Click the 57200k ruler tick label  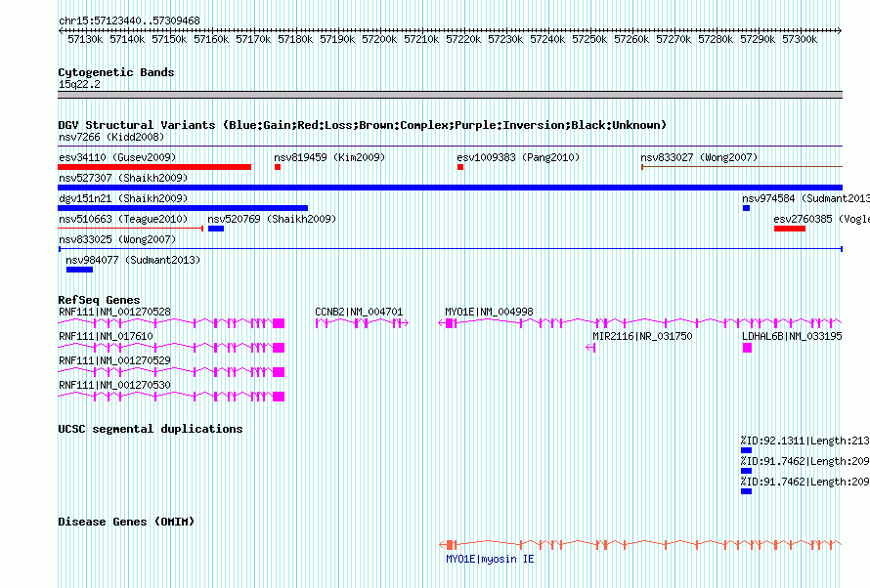[x=379, y=40]
